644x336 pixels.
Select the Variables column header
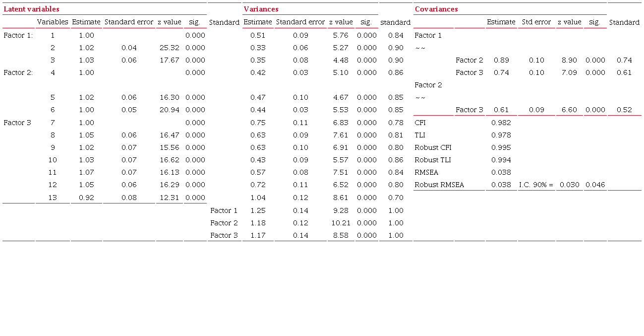tap(53, 22)
